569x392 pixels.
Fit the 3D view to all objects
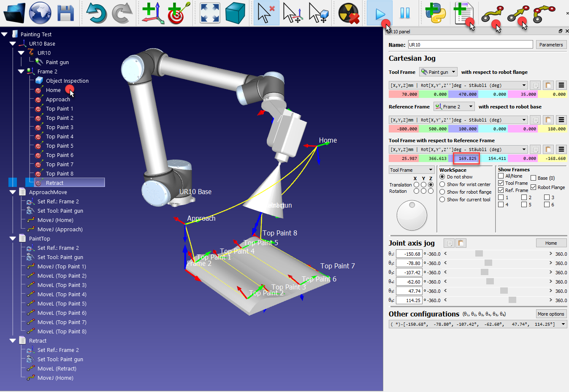[209, 13]
